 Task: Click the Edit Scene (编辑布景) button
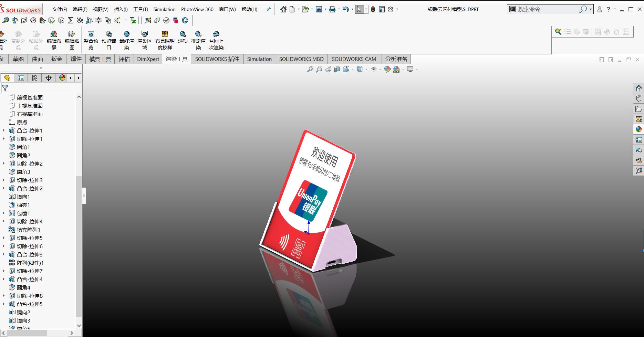tap(54, 40)
